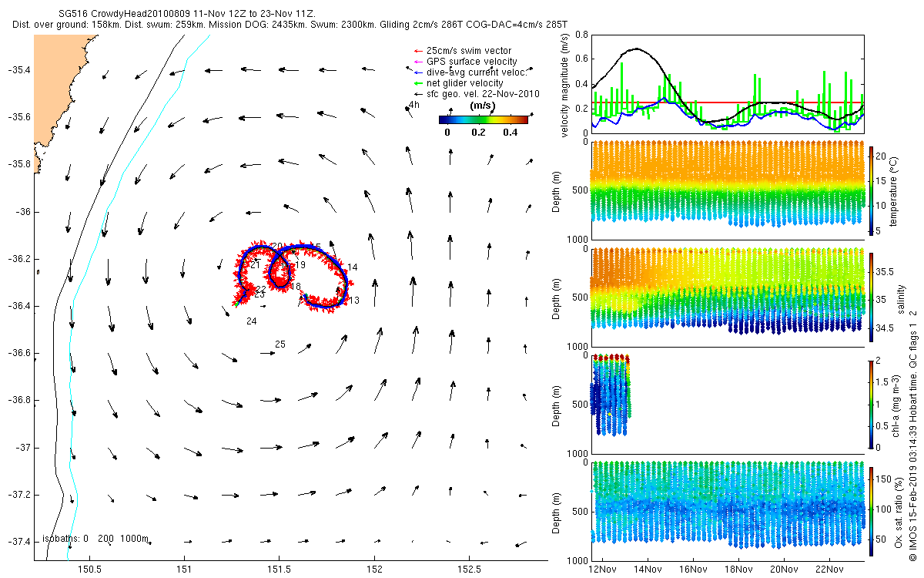Click the '12Nov' date axis label
This screenshot has width=924, height=578.
(x=602, y=570)
